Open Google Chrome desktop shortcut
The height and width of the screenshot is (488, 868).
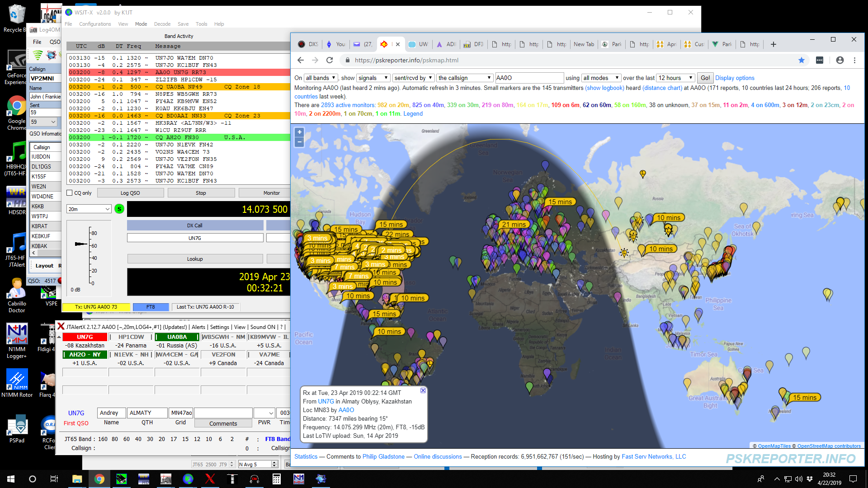(17, 113)
